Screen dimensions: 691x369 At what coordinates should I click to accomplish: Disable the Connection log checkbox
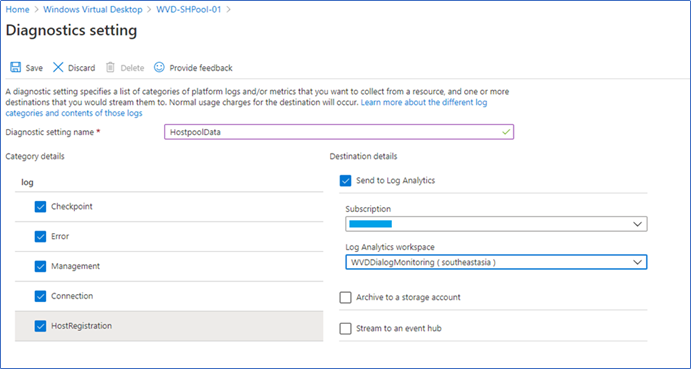coord(40,296)
